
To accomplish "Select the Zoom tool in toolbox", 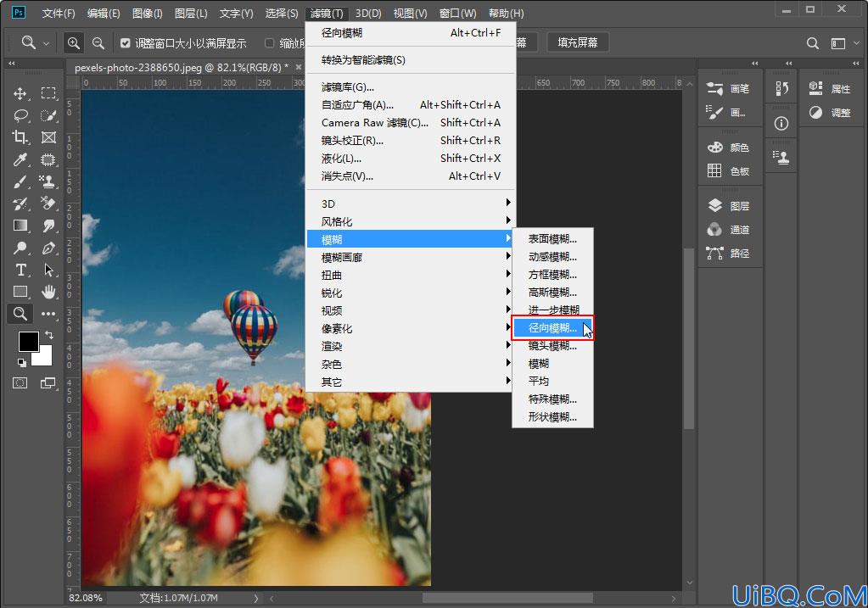I will (20, 314).
